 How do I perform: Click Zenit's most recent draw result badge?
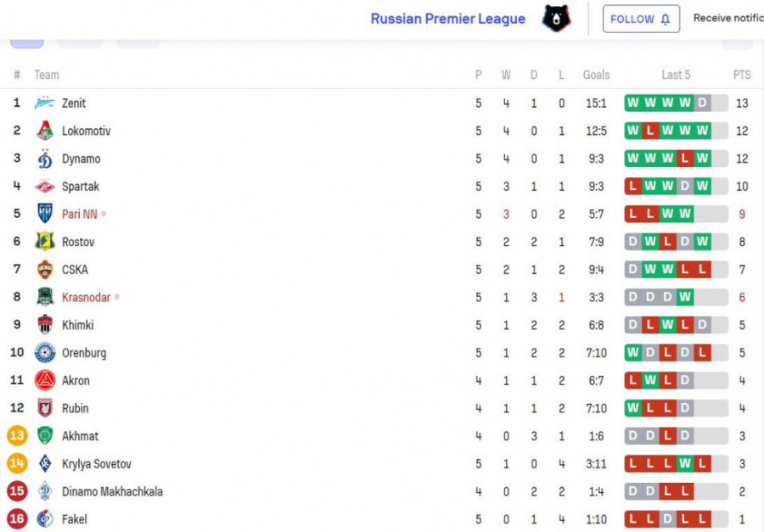(x=702, y=104)
